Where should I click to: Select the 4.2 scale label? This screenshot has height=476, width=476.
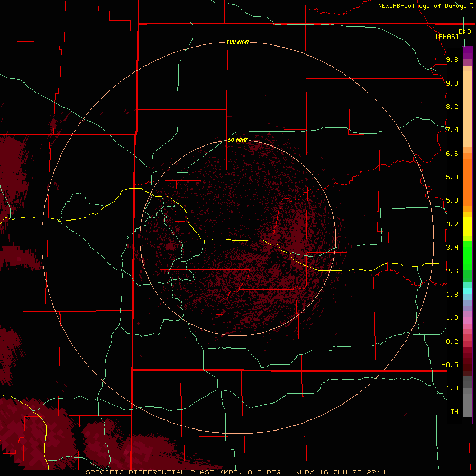452,224
